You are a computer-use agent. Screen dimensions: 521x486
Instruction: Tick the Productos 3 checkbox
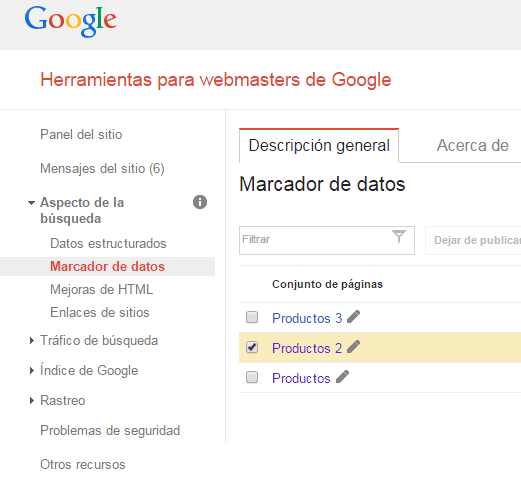tap(252, 317)
